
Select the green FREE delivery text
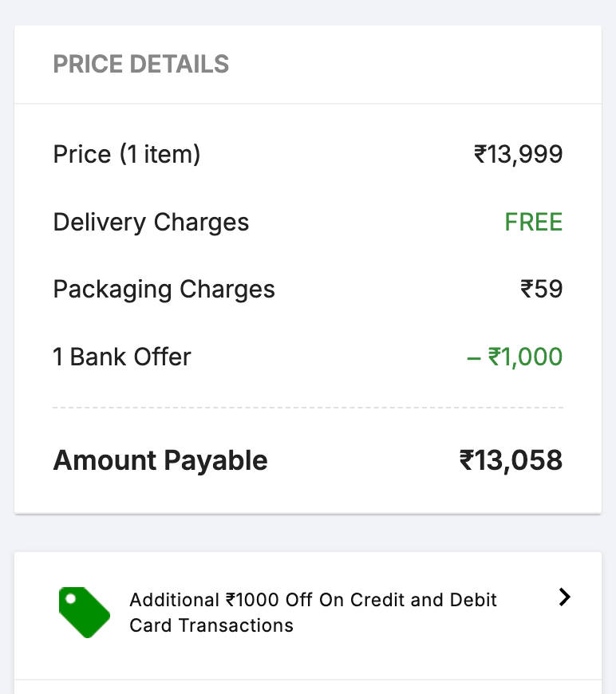click(x=534, y=222)
